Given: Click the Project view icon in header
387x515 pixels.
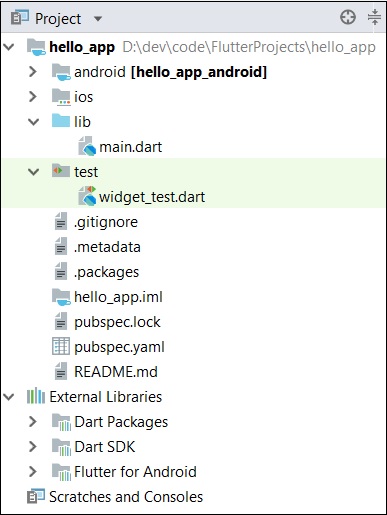Looking at the screenshot, I should tap(20, 18).
